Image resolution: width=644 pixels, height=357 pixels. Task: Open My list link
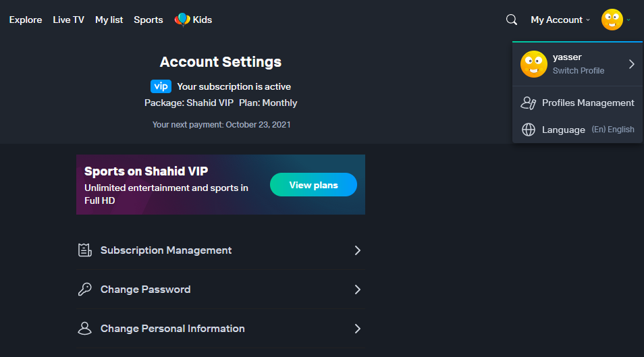109,20
